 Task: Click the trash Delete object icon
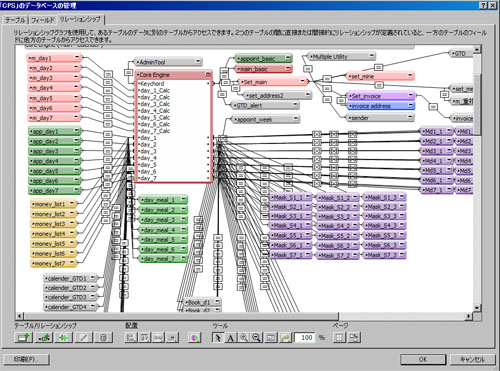coord(103,338)
